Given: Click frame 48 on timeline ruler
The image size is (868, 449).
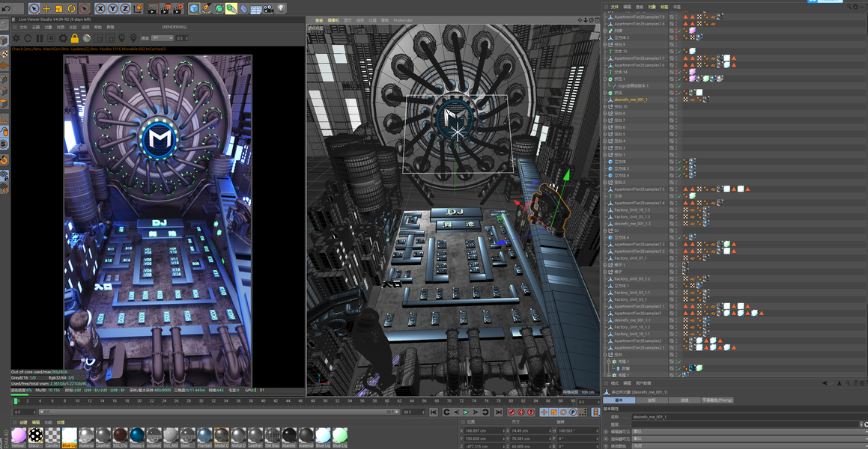Looking at the screenshot, I should pos(313,401).
